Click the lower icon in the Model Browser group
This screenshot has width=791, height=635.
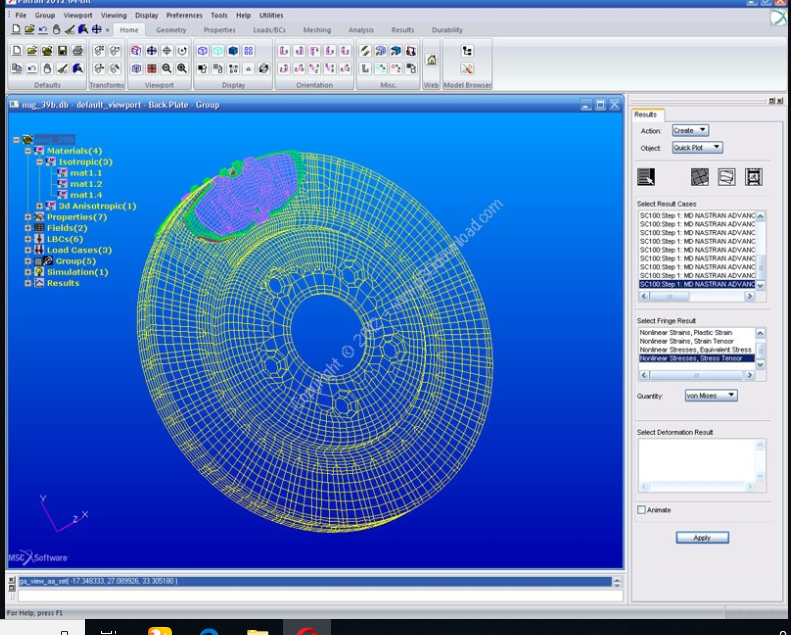tap(467, 69)
